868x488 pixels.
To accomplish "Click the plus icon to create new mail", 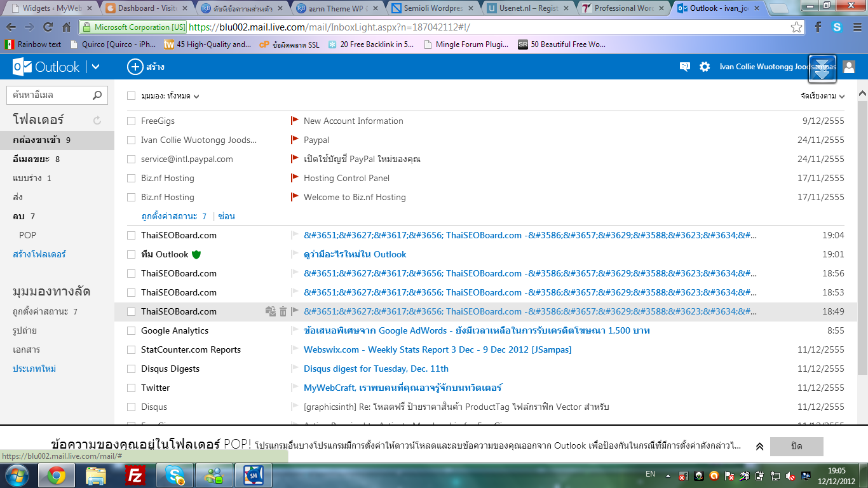I will point(135,67).
